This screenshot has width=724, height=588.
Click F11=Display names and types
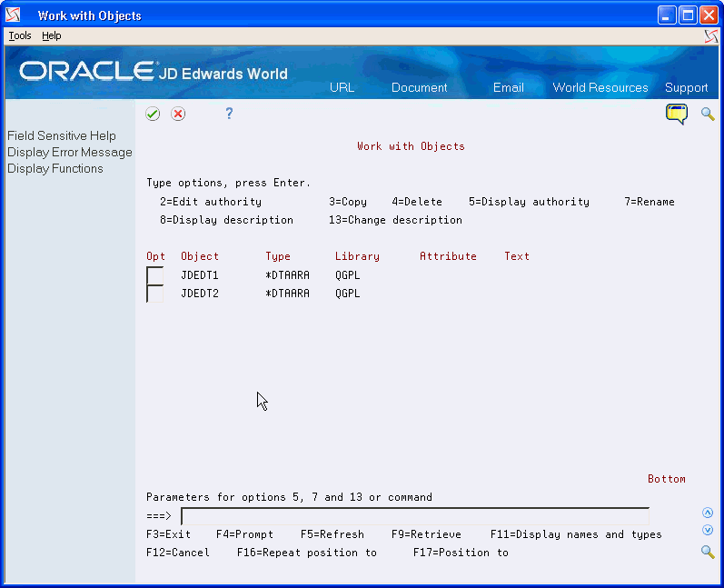pos(576,534)
